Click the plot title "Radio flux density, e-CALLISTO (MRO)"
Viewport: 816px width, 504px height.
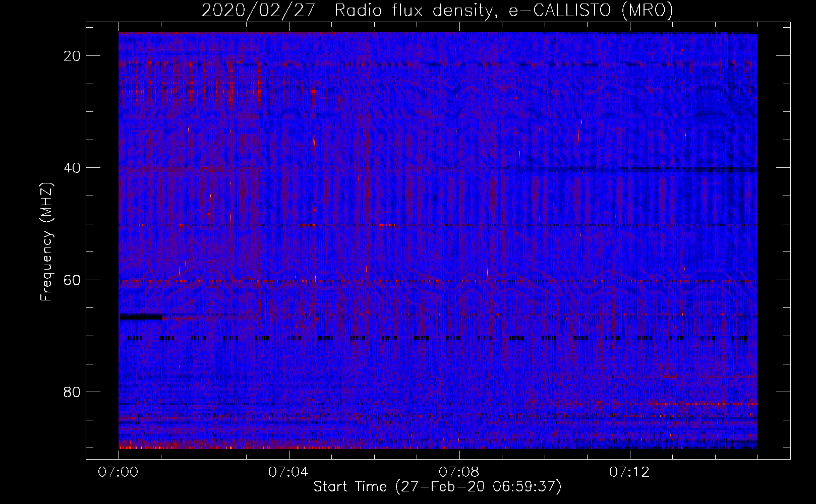(504, 10)
